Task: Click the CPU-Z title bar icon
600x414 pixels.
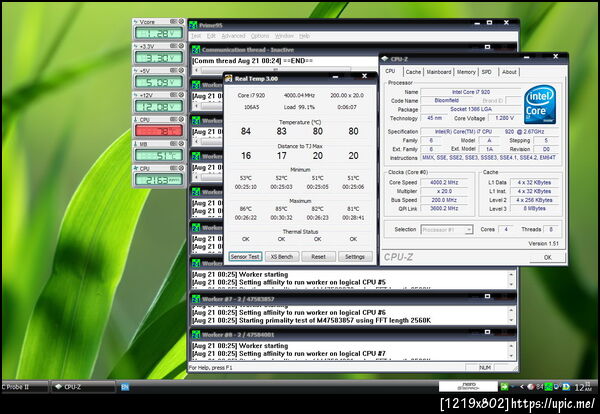Action: tap(385, 59)
